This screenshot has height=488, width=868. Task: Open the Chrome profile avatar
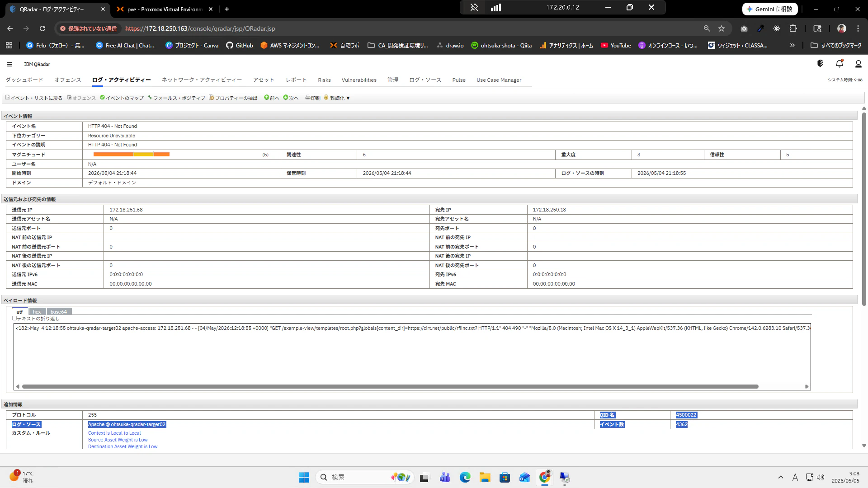click(x=842, y=28)
